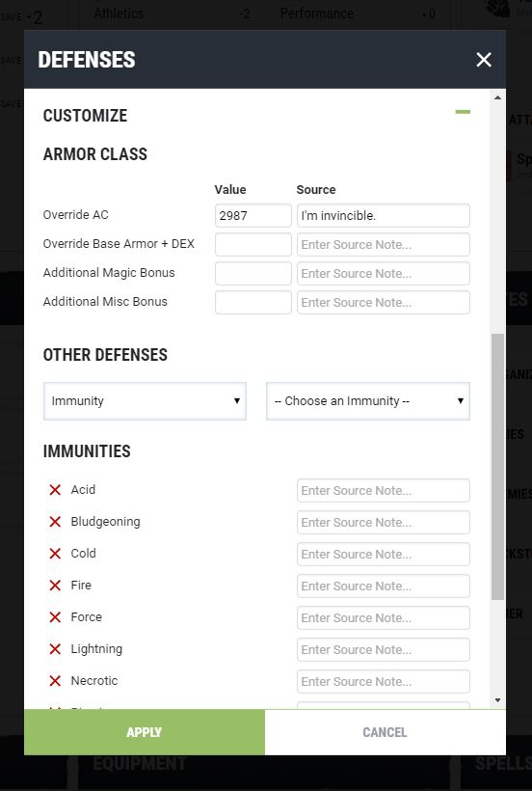Remove the Acid immunity

[x=55, y=489]
